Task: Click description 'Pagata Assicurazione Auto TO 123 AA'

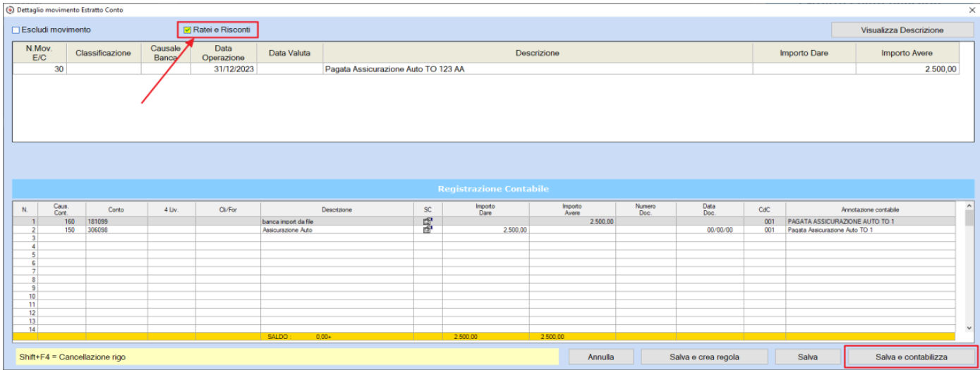Action: 394,69
